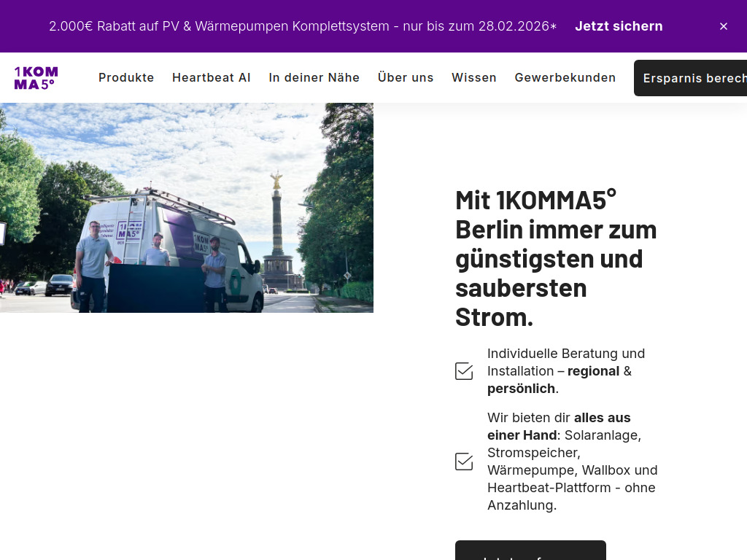Expand the 'In deiner Nähe' menu

[x=314, y=77]
